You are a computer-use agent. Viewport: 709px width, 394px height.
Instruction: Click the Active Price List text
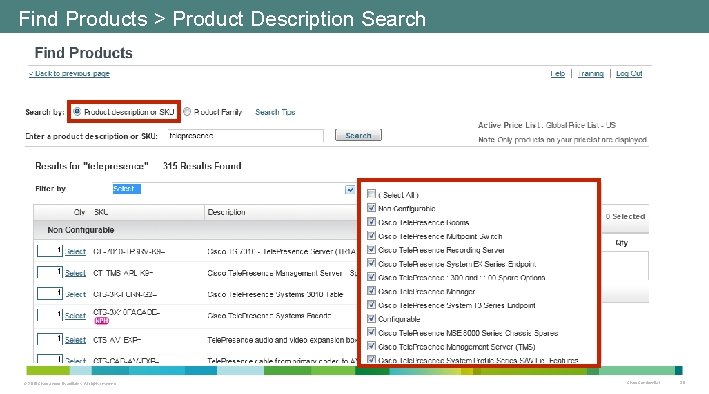547,125
